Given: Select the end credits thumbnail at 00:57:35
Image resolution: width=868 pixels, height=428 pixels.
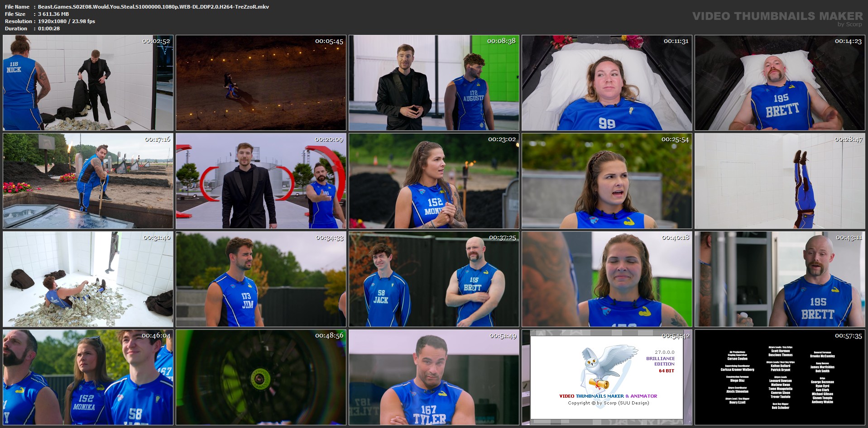Looking at the screenshot, I should click(780, 377).
